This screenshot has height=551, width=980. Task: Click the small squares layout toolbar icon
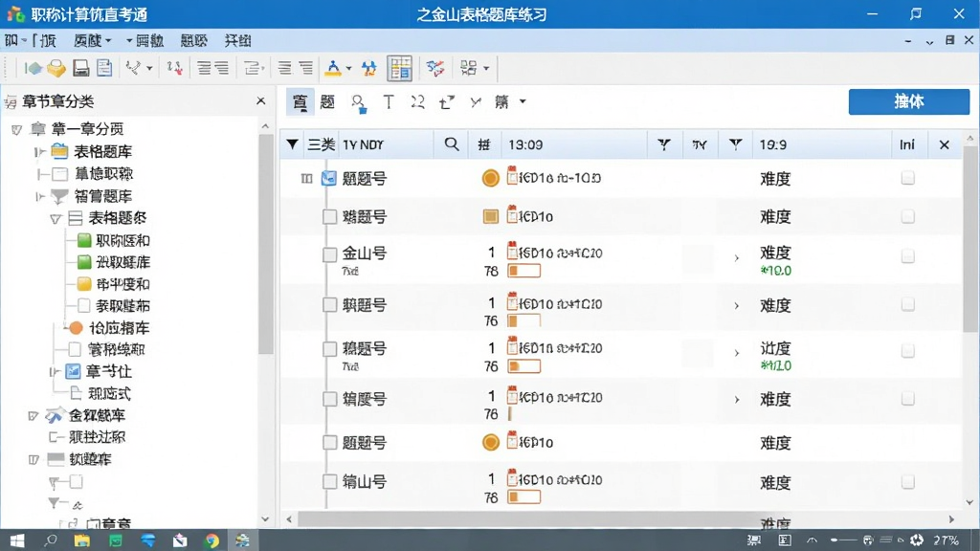[468, 68]
